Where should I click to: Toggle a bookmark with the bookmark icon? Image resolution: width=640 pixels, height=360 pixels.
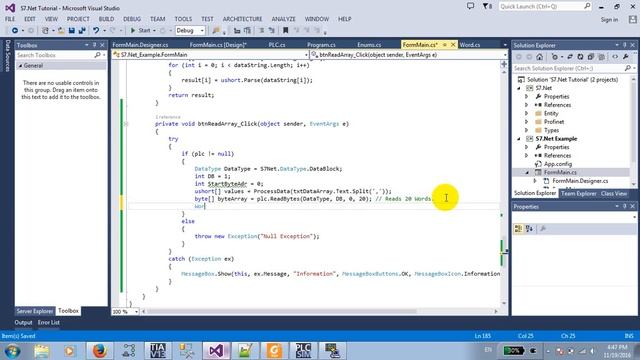tap(285, 30)
